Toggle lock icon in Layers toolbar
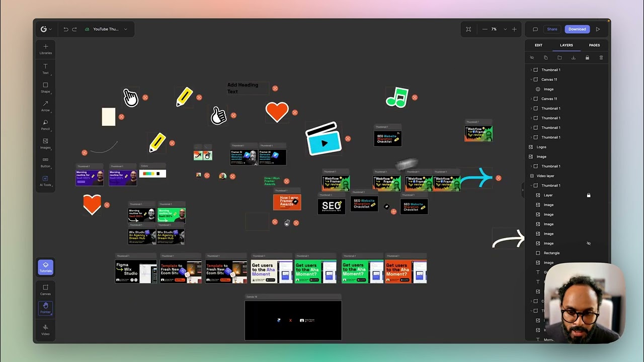 [587, 58]
